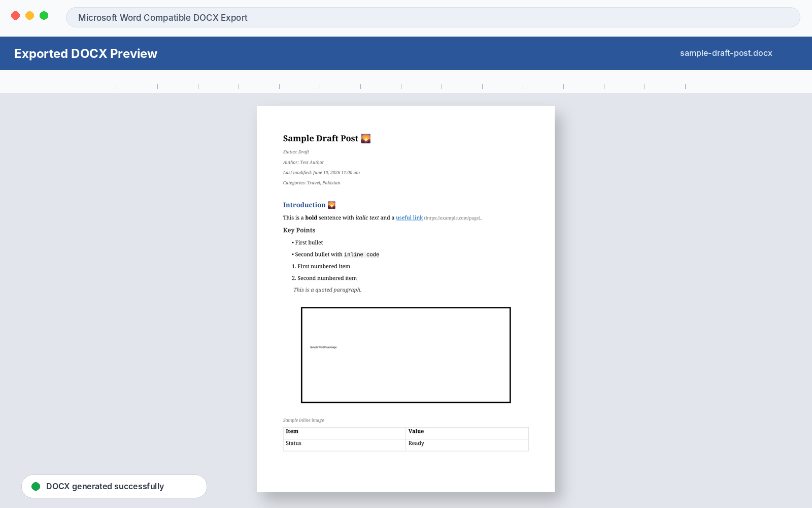Close the window with the red button

(16, 16)
